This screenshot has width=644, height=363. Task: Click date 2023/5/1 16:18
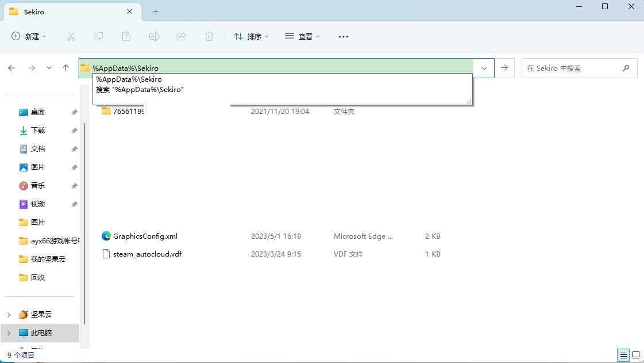(276, 236)
